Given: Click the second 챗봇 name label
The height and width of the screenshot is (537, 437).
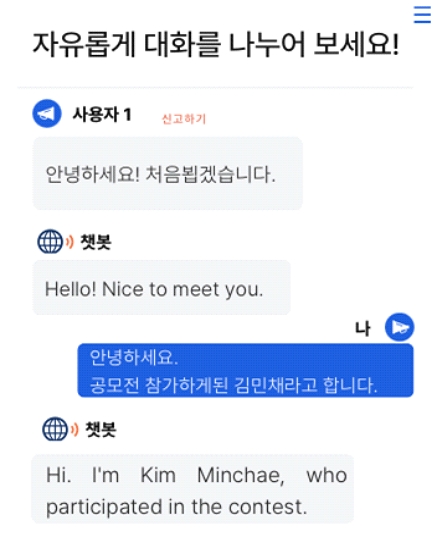Looking at the screenshot, I should 101,429.
